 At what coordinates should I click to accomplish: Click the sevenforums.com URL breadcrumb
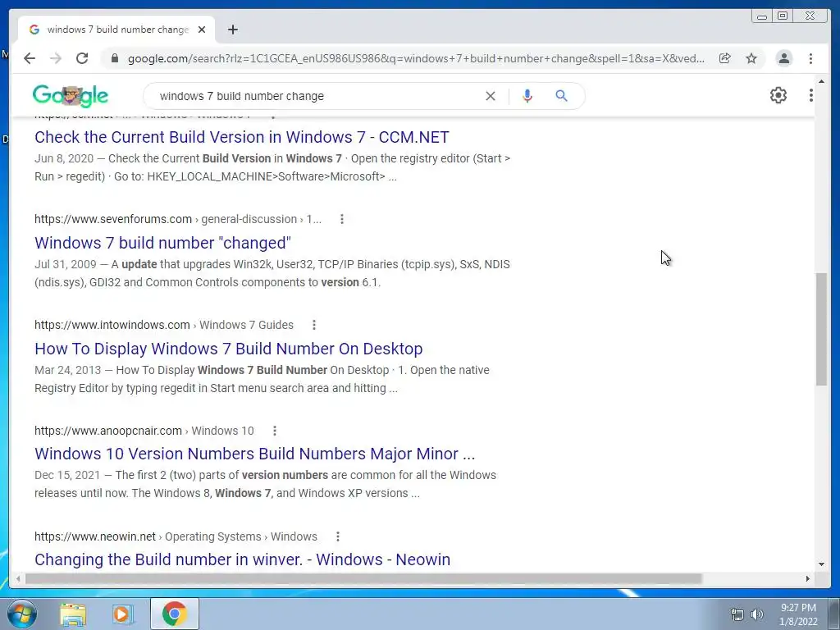(x=178, y=219)
